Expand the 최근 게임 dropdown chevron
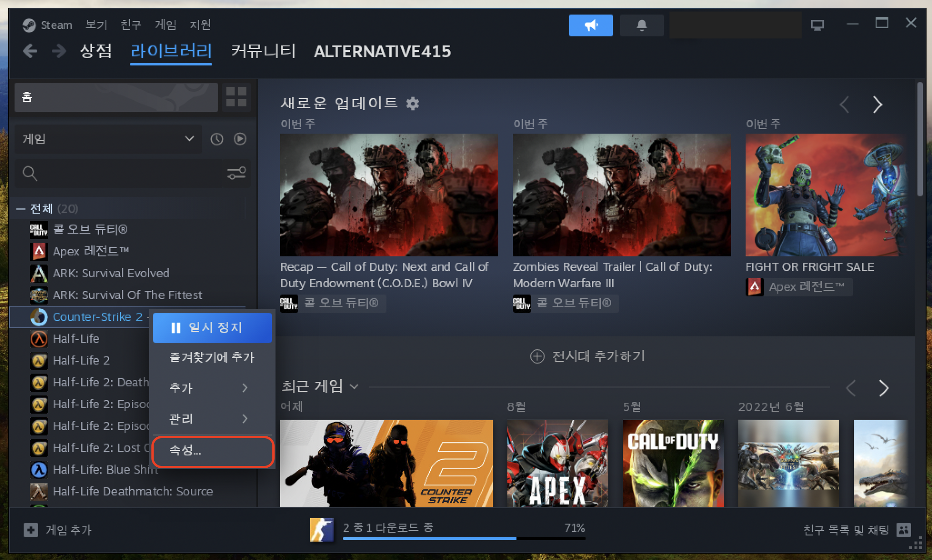 pos(354,387)
